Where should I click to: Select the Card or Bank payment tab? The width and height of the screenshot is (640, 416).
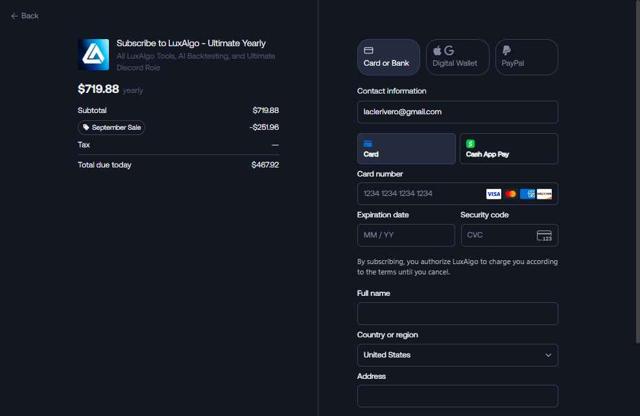coord(388,57)
